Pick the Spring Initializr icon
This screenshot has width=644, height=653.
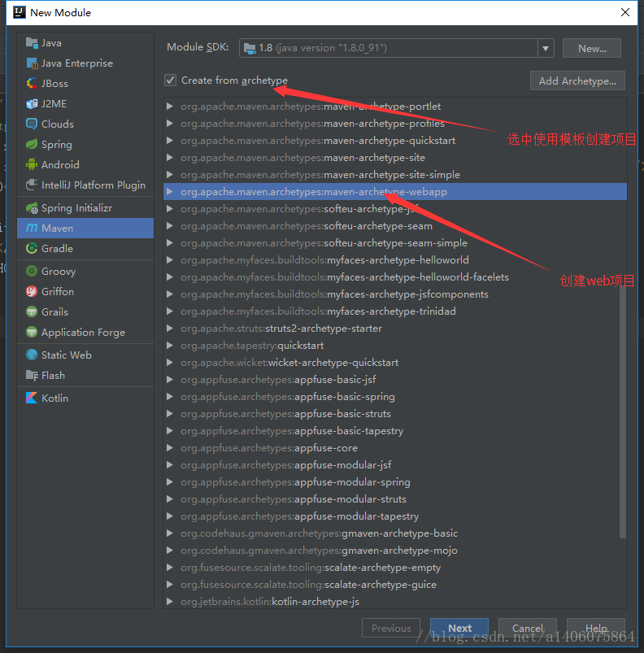pyautogui.click(x=32, y=208)
